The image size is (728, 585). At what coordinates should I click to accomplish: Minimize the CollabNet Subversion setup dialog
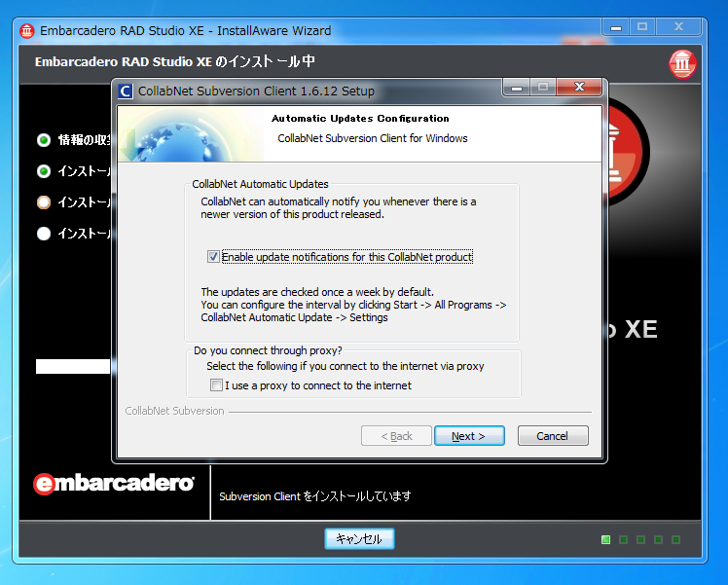(x=517, y=87)
